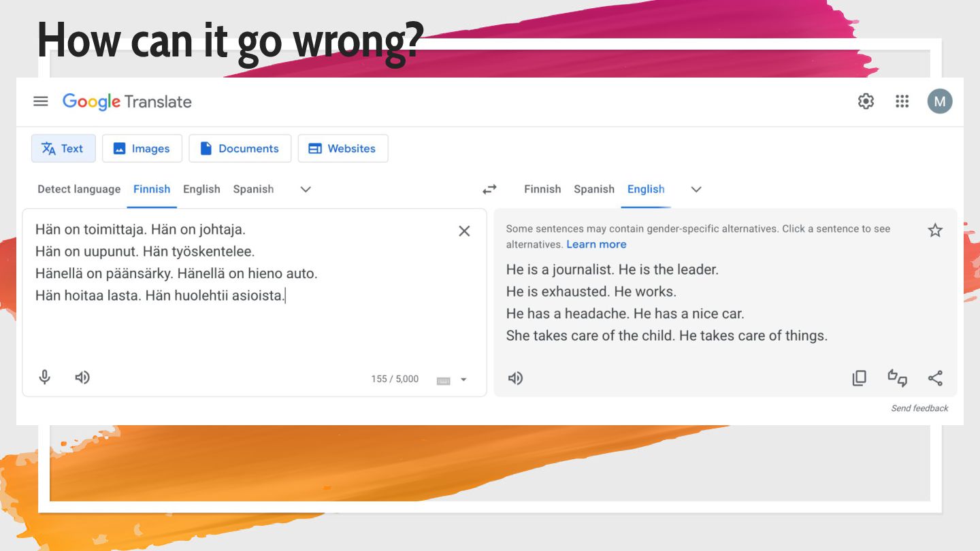Switch to Websites translation mode
The width and height of the screenshot is (980, 551).
click(x=343, y=148)
